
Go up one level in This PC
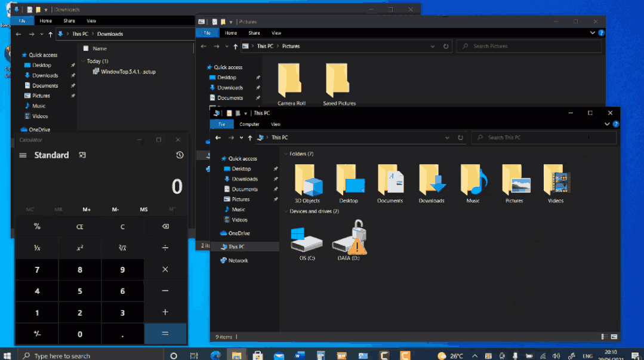249,138
